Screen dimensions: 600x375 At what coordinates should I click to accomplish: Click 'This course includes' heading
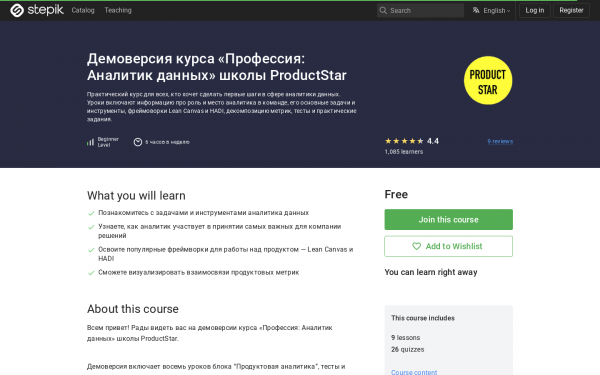click(423, 318)
